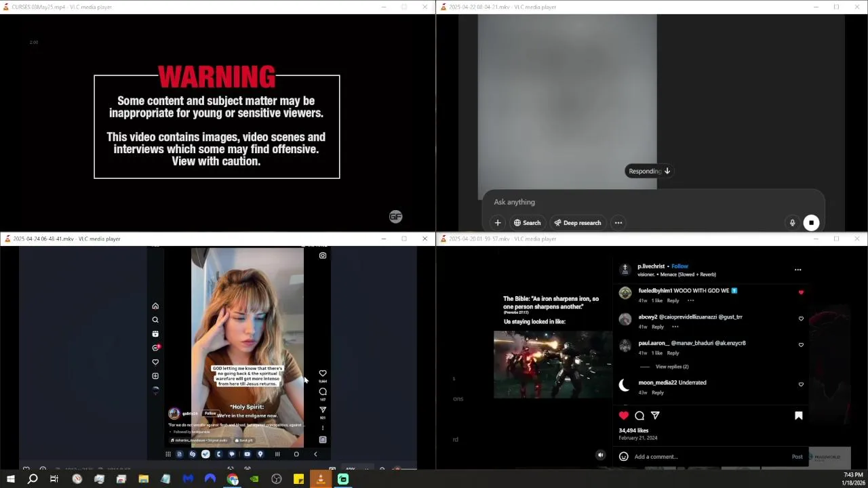Click the phone back arrow navigation button
This screenshot has height=488, width=868.
click(x=315, y=454)
